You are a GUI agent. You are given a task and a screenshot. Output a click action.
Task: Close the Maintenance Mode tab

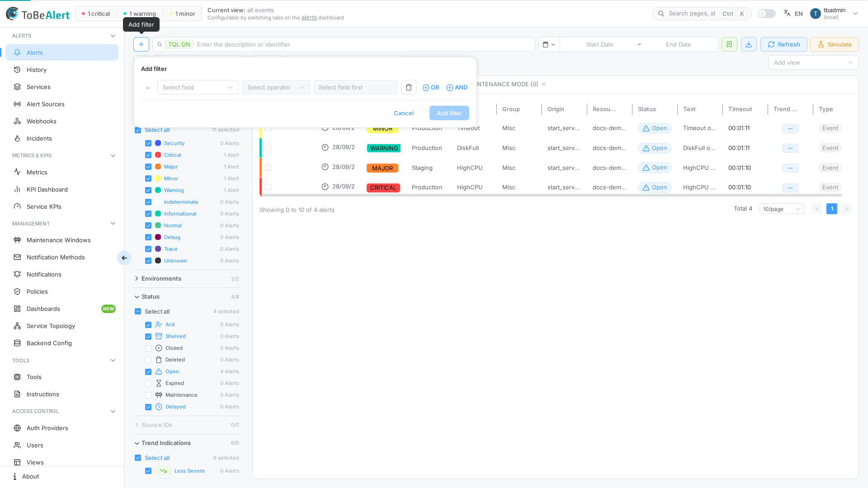coord(543,84)
